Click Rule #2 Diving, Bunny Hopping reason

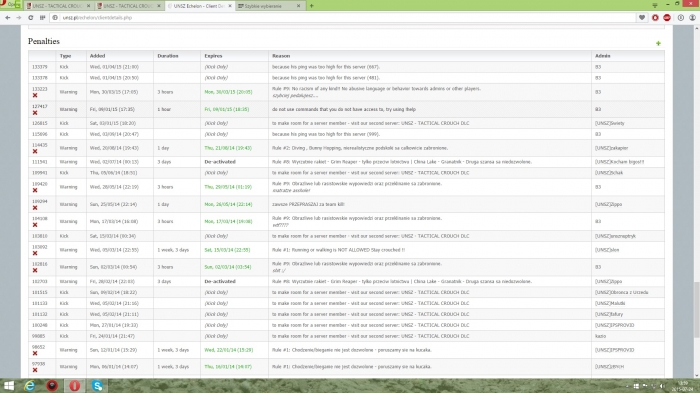point(360,148)
